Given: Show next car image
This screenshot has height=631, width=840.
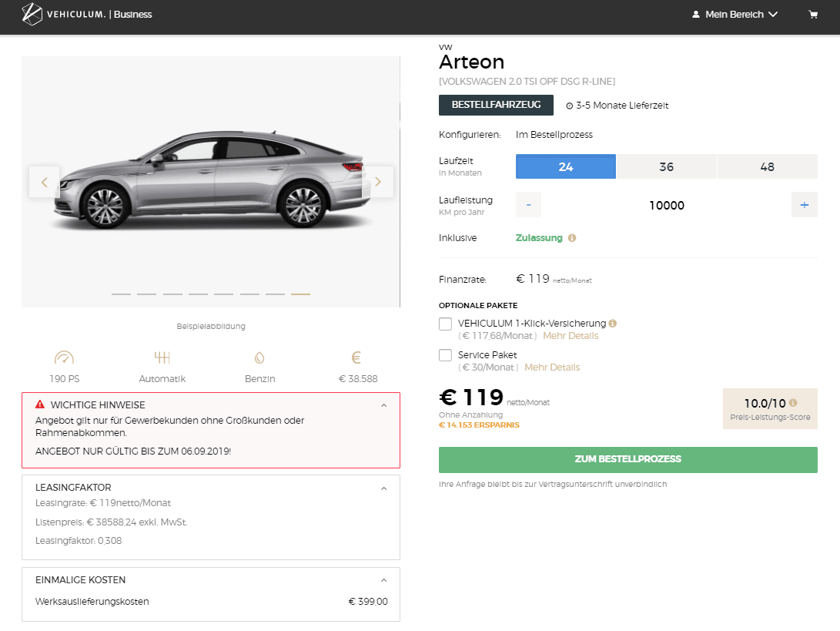Looking at the screenshot, I should [x=378, y=182].
